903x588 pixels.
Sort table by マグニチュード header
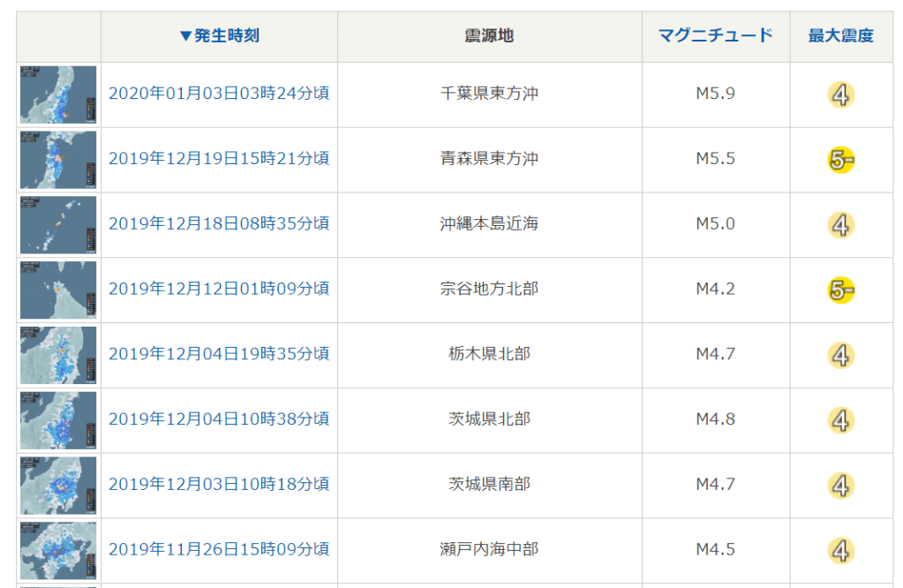coord(715,36)
